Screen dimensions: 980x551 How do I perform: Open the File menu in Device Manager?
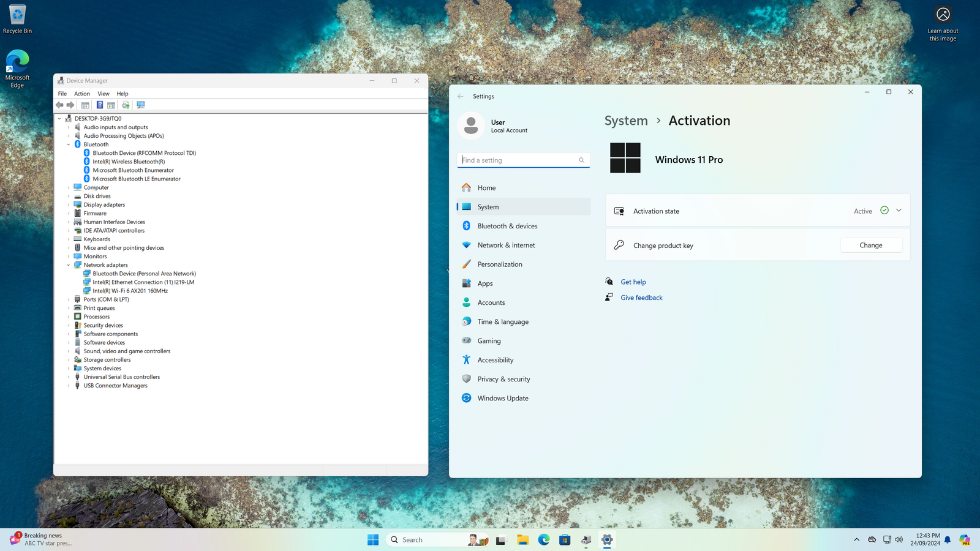point(62,94)
